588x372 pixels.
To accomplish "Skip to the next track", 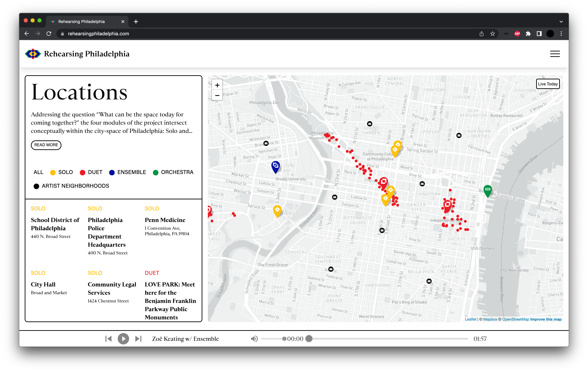I will (x=138, y=339).
